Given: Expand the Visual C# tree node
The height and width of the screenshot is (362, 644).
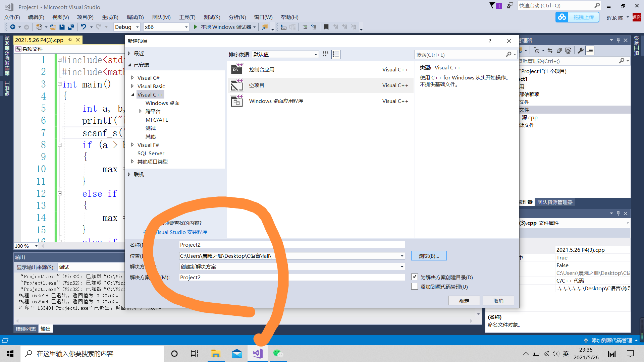Looking at the screenshot, I should (x=132, y=78).
